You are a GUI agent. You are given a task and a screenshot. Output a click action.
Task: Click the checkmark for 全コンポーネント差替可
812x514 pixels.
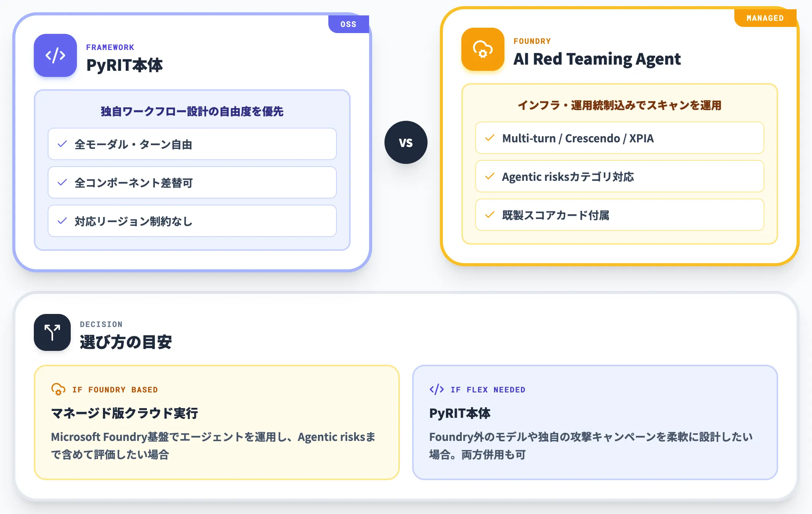coord(62,182)
